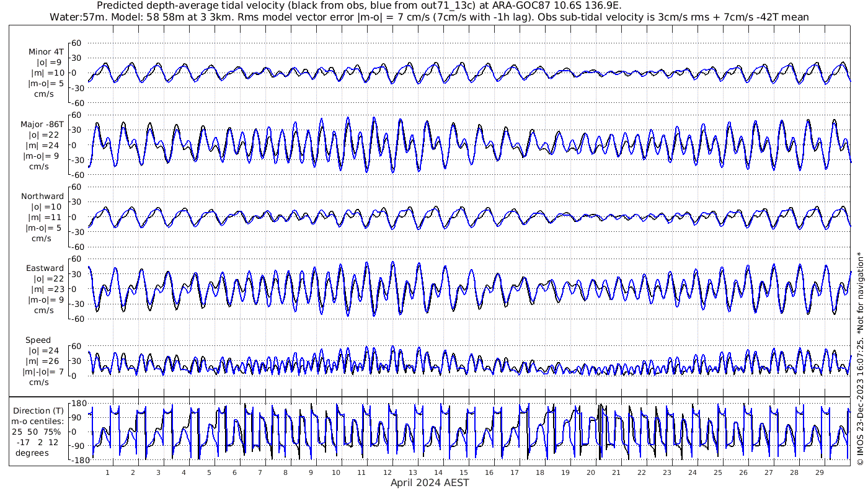Select the 'Direction (T)' panel label

38,410
